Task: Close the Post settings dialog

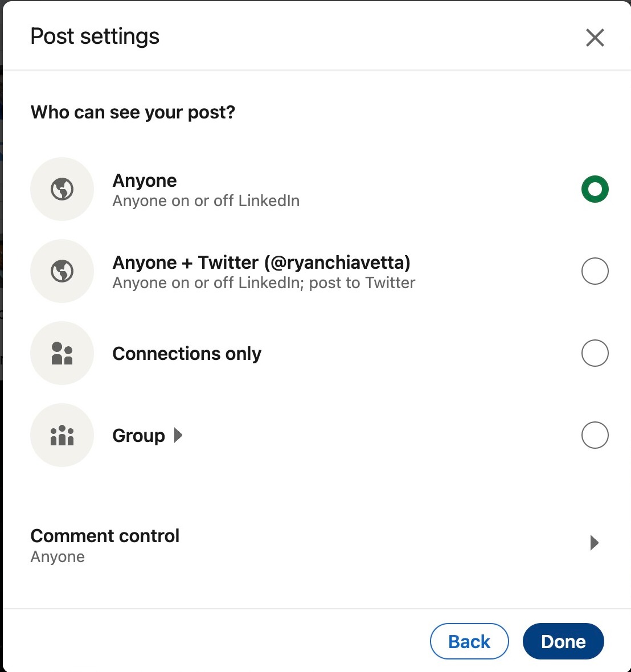Action: (595, 38)
